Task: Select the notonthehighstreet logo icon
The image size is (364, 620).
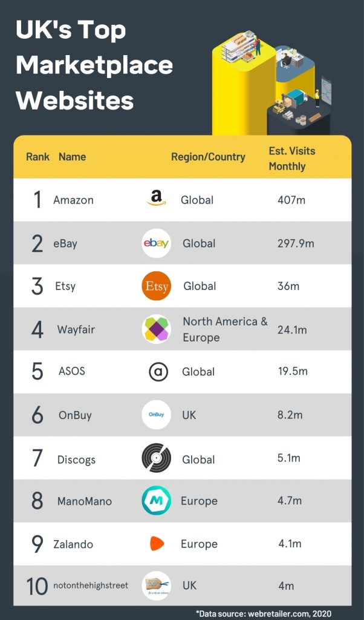Action: 156,585
